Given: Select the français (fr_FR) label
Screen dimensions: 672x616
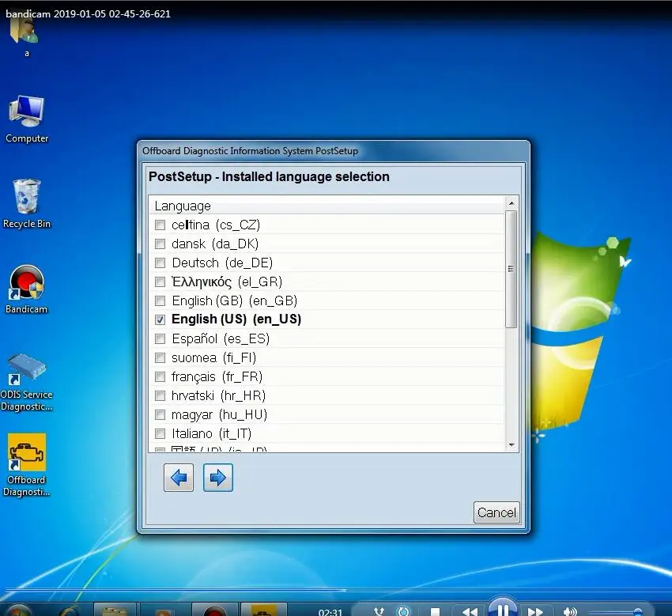Looking at the screenshot, I should click(217, 376).
